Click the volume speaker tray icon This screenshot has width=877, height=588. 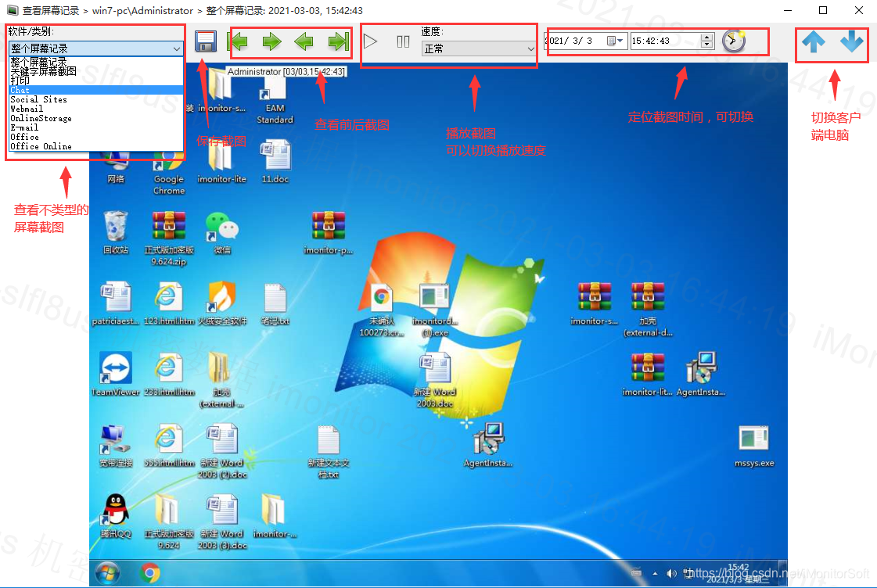[x=671, y=573]
